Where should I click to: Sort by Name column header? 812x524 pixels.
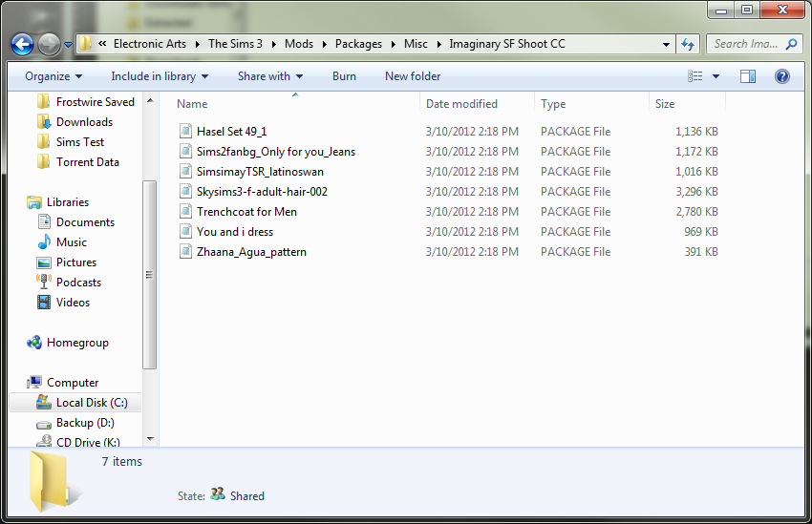coord(192,104)
